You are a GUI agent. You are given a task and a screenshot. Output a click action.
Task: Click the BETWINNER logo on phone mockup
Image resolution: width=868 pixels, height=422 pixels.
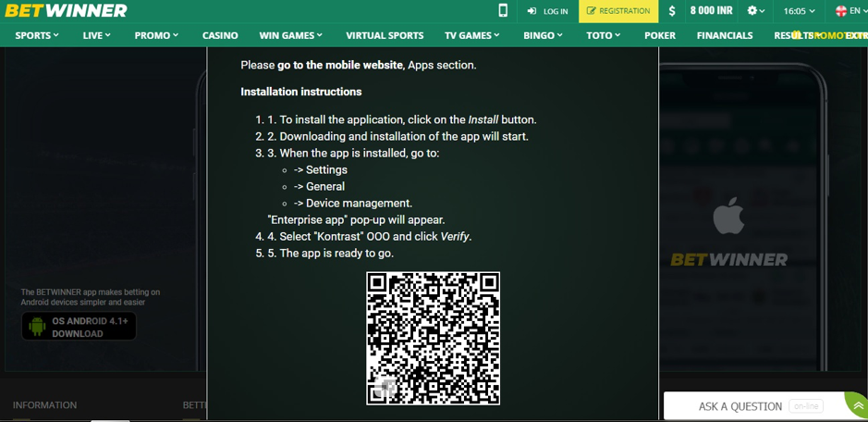coord(728,259)
